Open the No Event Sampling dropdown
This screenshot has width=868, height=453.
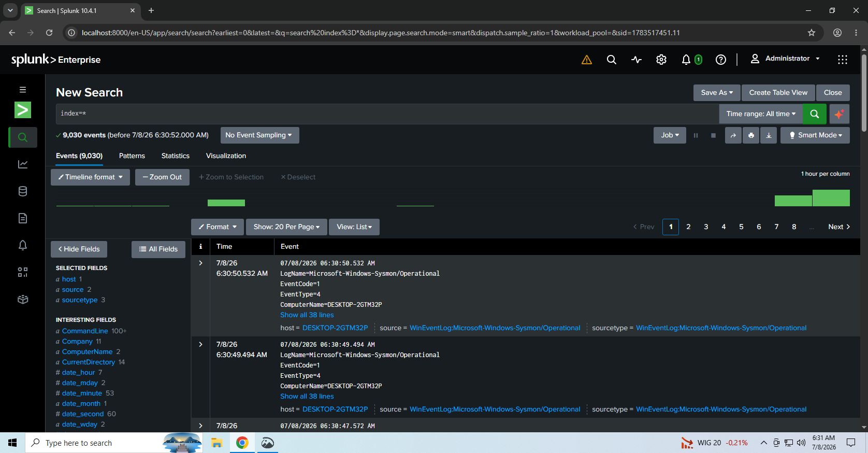point(259,135)
